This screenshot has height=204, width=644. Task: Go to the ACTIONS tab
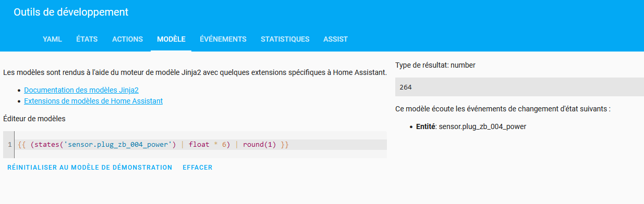pyautogui.click(x=127, y=39)
